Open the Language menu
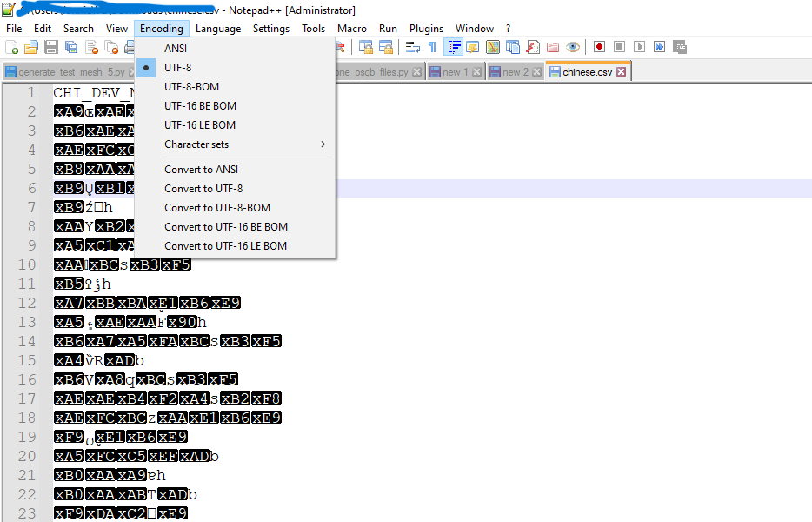The height and width of the screenshot is (522, 812). [218, 29]
